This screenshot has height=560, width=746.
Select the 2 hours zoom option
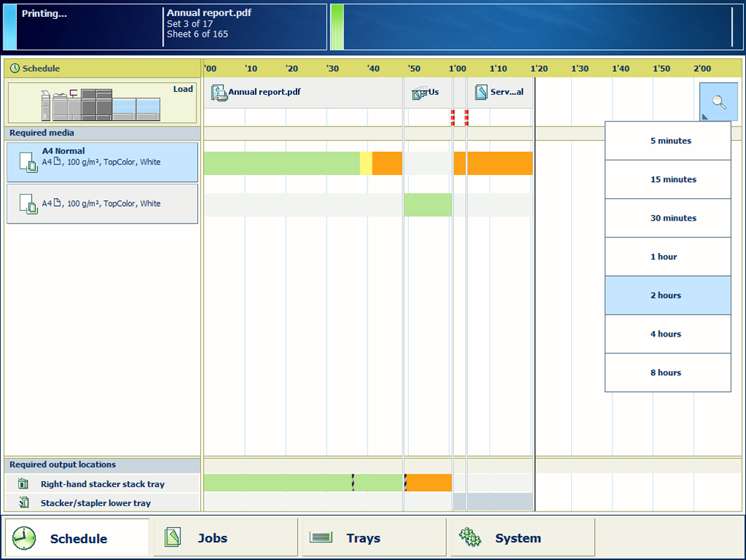(x=667, y=295)
